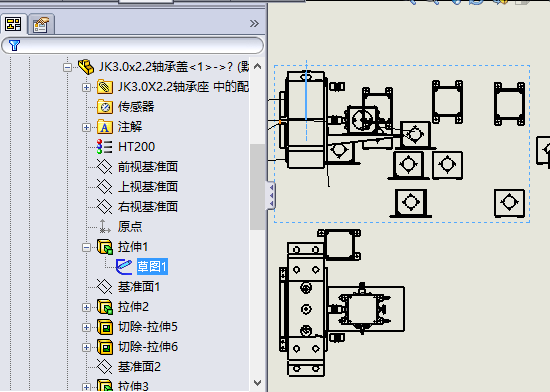Select 上视基准面 in the tree
Viewport: 550px width, 392px height.
coord(148,187)
